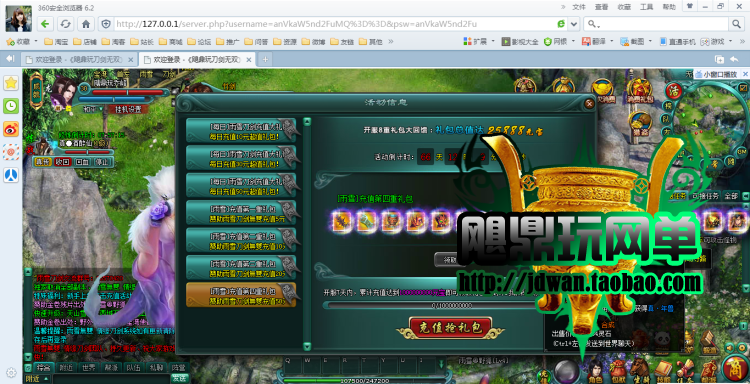
Task: Select the 每日充值10元超值礼包 activity entry
Action: [241, 131]
